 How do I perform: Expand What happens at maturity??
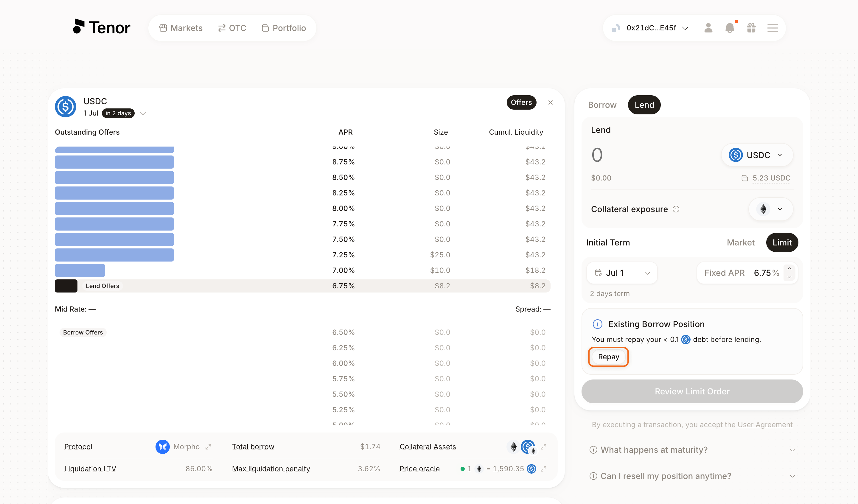[x=692, y=450]
